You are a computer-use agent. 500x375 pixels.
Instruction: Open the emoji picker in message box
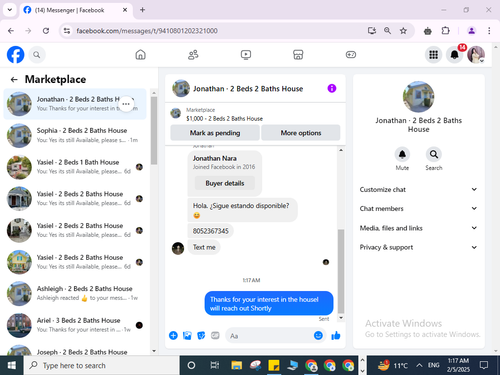[318, 335]
